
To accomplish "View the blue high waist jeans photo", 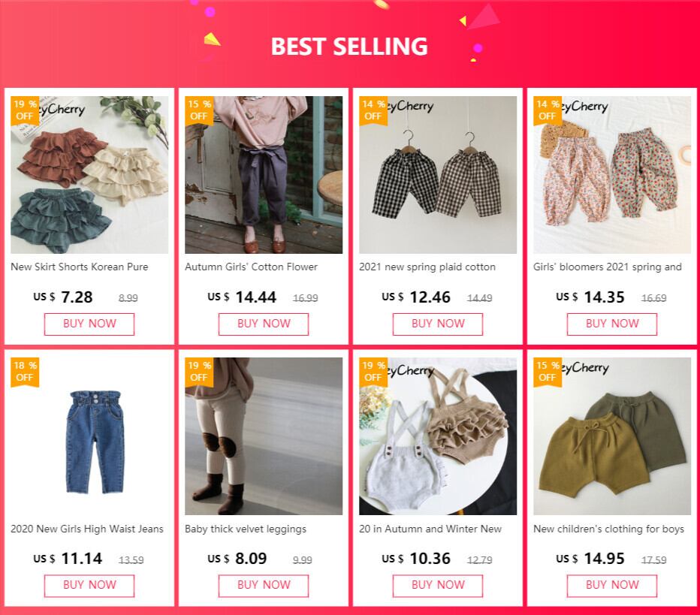I will [89, 436].
